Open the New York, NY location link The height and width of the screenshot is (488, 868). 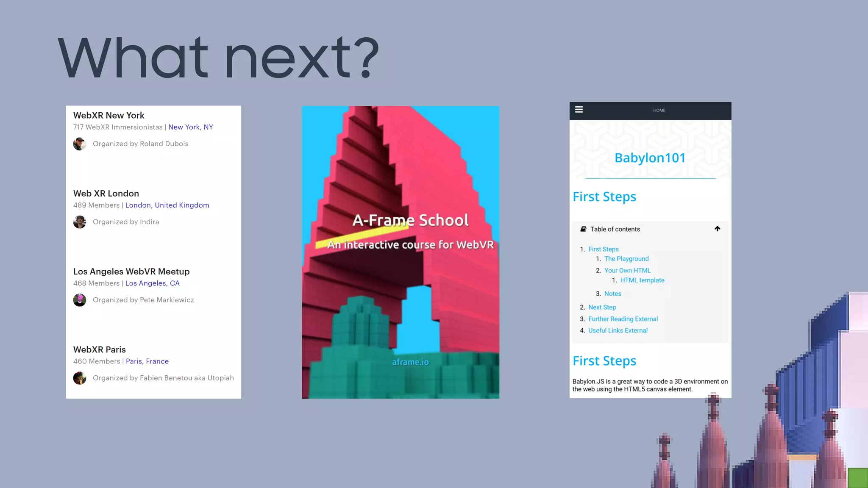(x=190, y=127)
